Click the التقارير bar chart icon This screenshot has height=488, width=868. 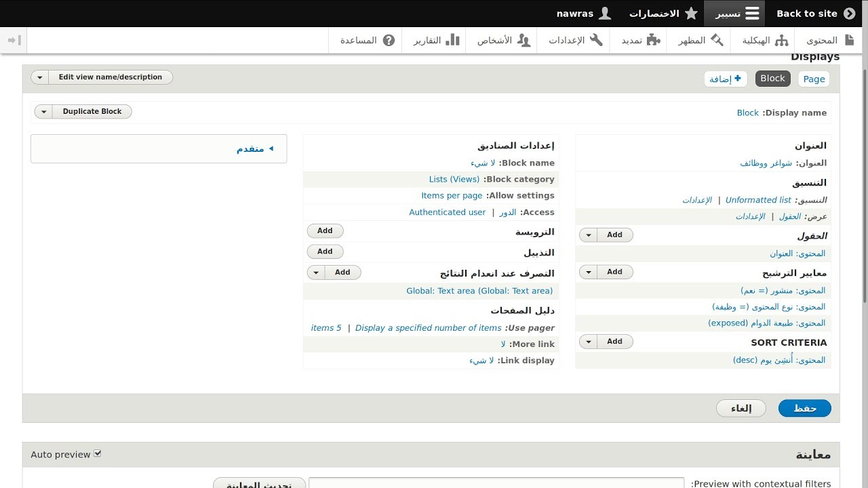tap(453, 40)
